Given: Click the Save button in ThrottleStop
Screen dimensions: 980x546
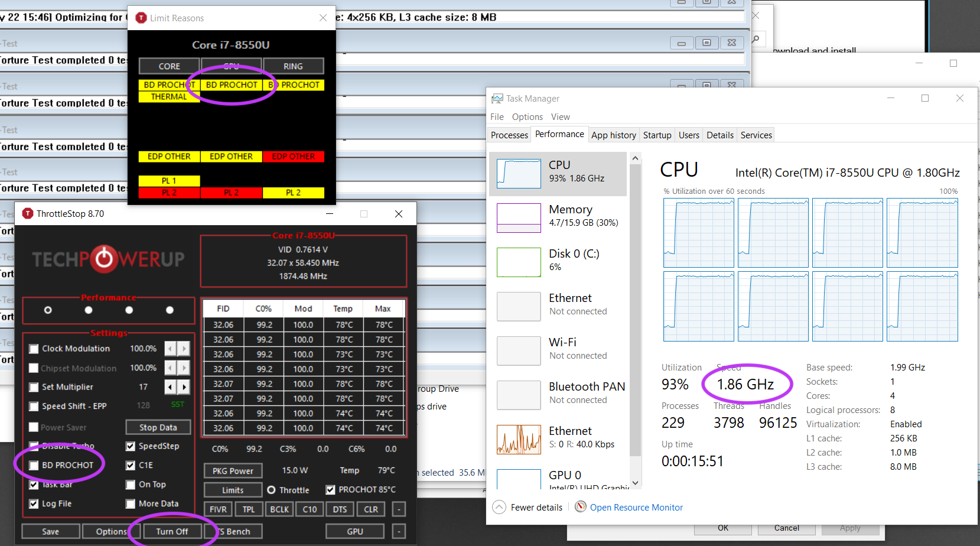Looking at the screenshot, I should [51, 531].
